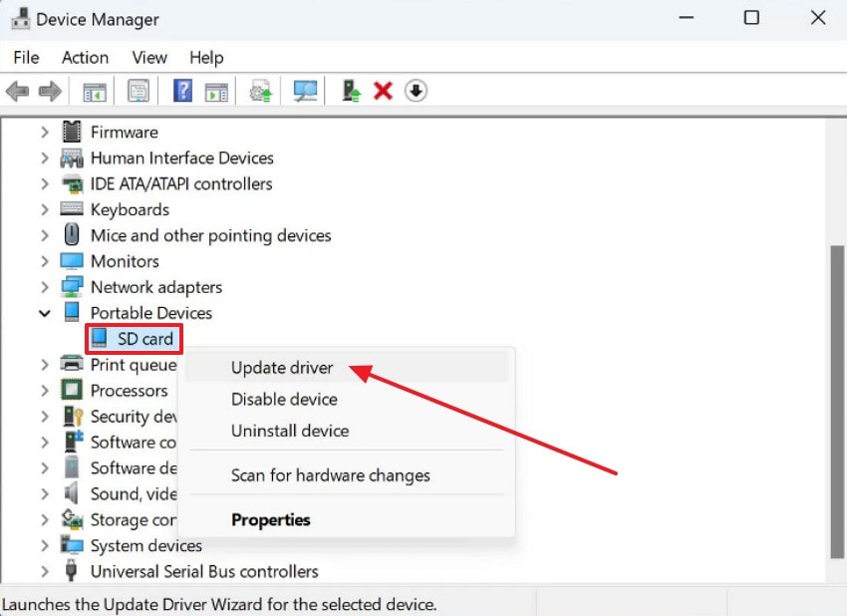
Task: Open the Help menu
Action: tap(206, 57)
